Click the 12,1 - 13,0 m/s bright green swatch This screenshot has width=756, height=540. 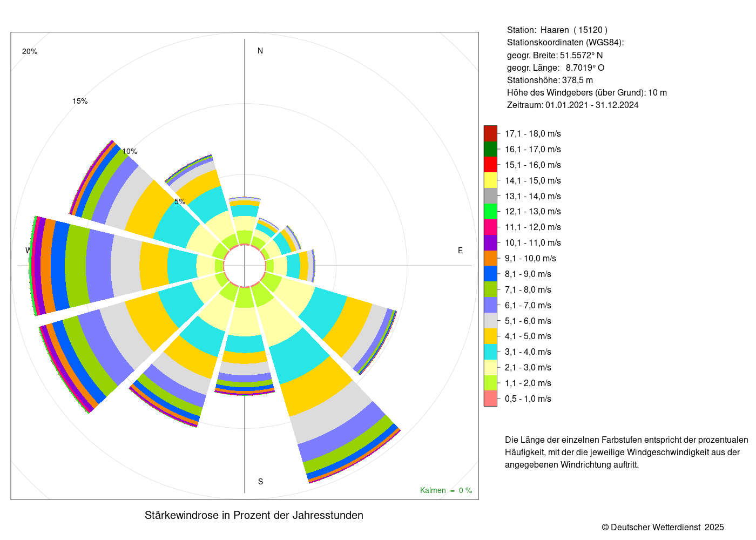click(490, 212)
